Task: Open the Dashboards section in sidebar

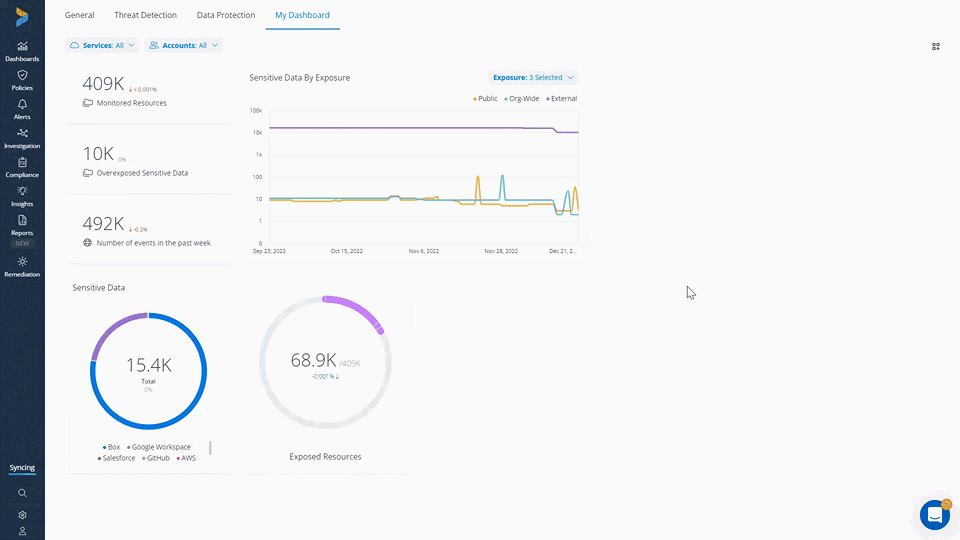Action: (x=22, y=47)
